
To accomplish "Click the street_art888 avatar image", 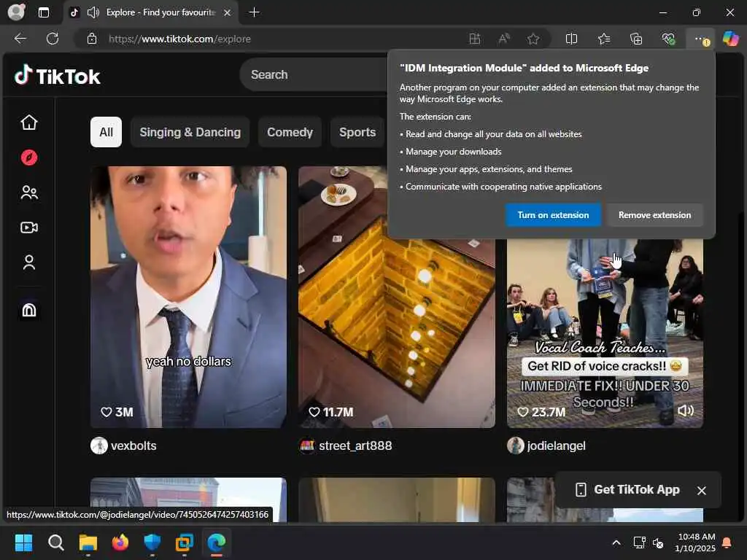I will 307,446.
